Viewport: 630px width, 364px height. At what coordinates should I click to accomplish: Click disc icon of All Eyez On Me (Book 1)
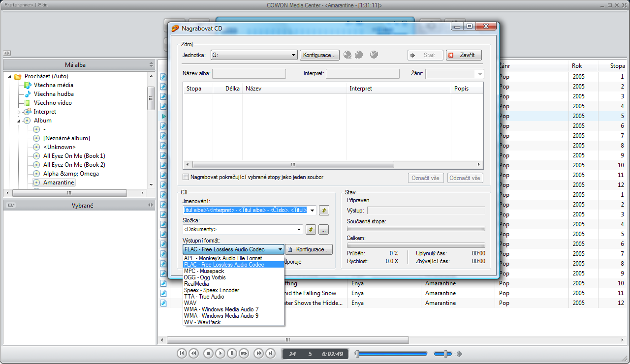(36, 156)
